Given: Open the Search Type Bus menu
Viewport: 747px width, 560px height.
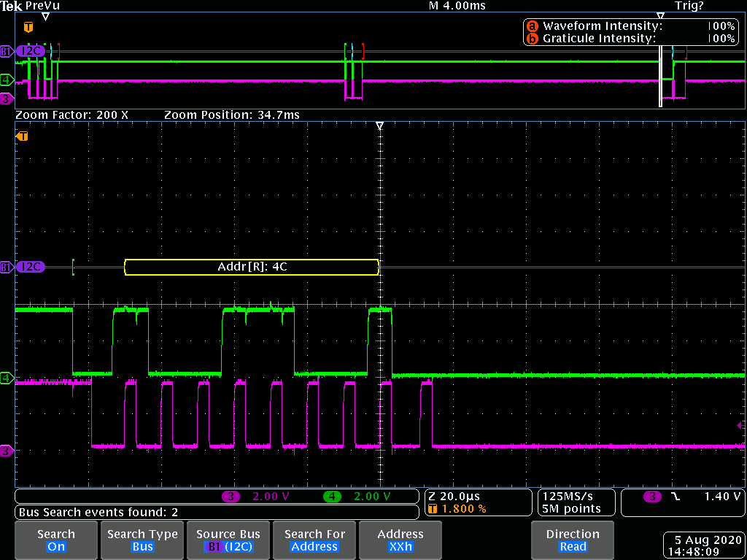Looking at the screenshot, I should (142, 540).
